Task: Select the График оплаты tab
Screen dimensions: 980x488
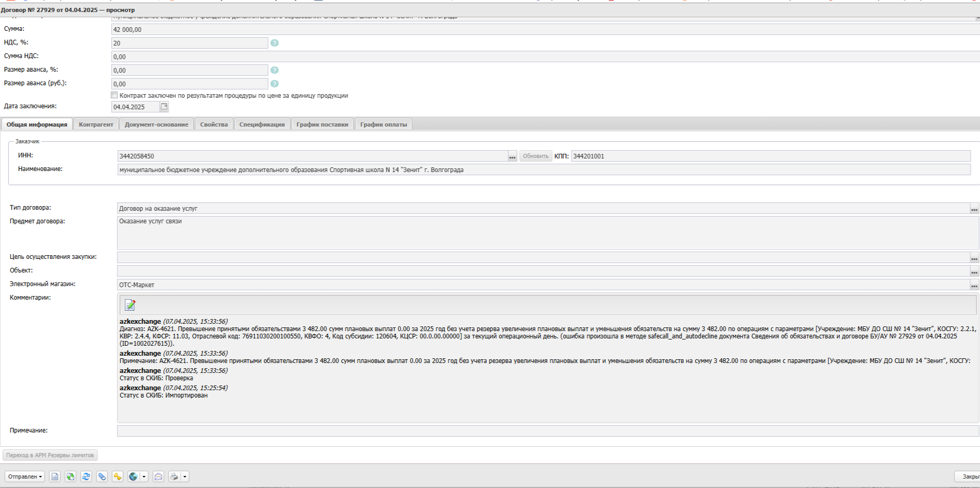Action: coord(384,124)
